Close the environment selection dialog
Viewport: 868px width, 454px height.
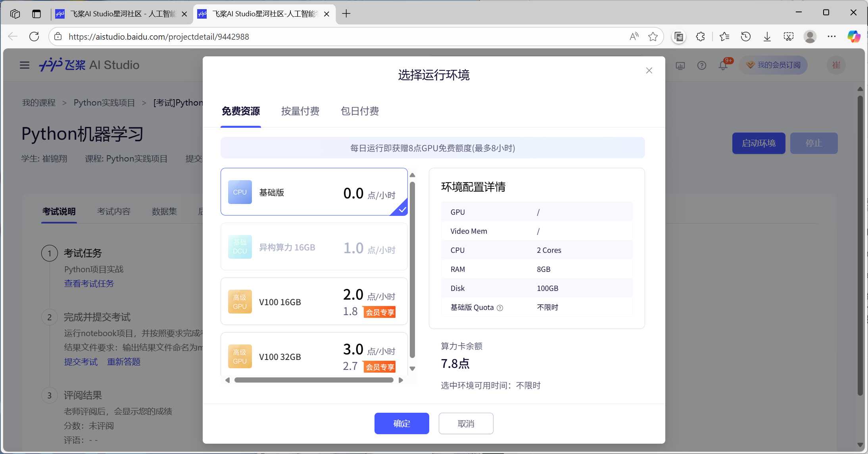click(x=649, y=71)
